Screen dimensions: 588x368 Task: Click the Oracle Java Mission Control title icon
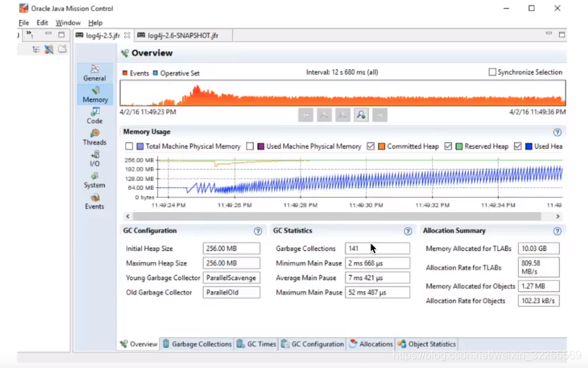click(x=24, y=8)
